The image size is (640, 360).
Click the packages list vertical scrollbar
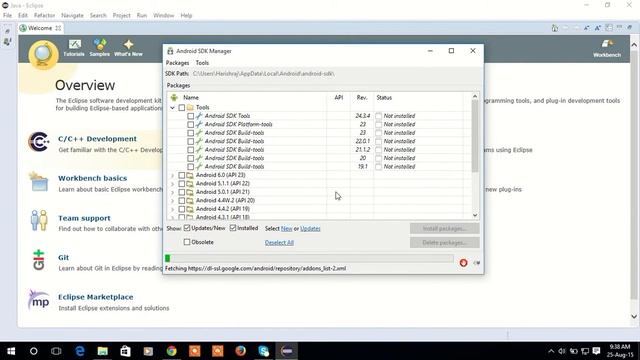(x=475, y=156)
